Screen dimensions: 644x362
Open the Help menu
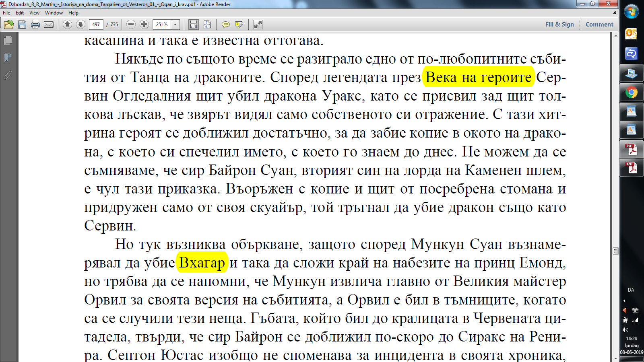pyautogui.click(x=73, y=13)
